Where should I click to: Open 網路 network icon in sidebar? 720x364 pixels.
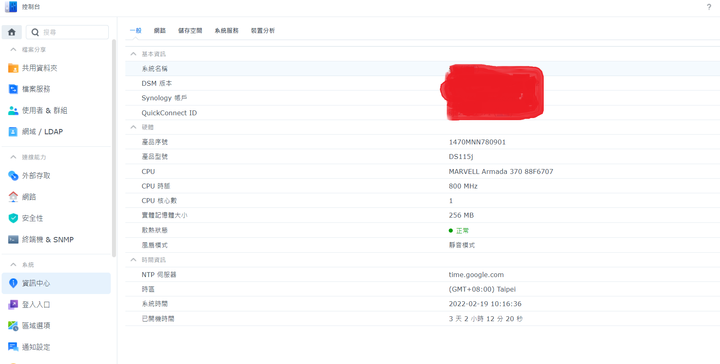point(13,197)
